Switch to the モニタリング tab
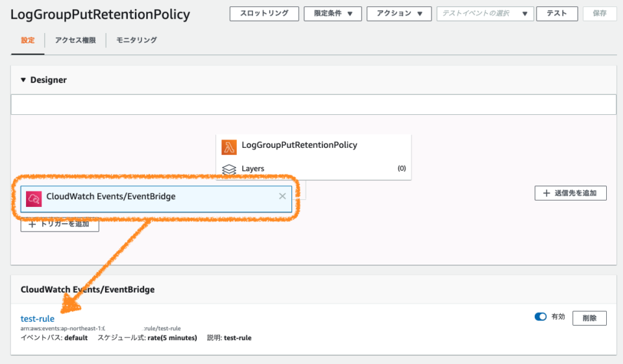This screenshot has width=623, height=364. 136,40
